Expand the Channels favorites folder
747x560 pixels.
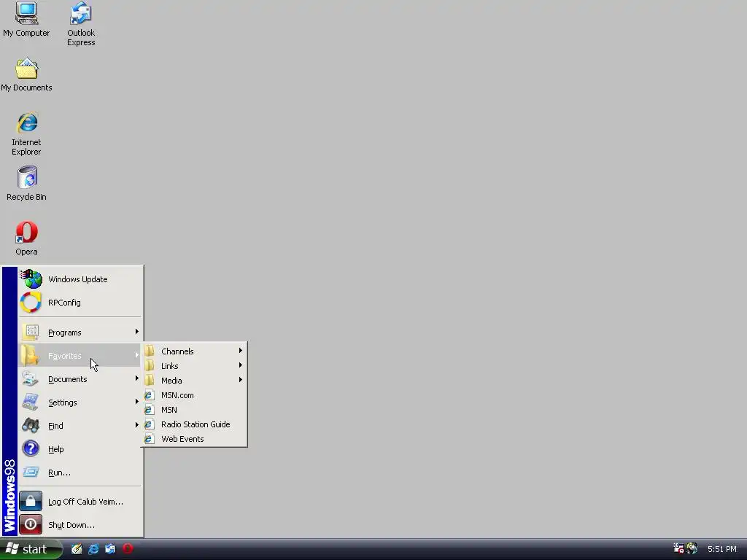(194, 351)
